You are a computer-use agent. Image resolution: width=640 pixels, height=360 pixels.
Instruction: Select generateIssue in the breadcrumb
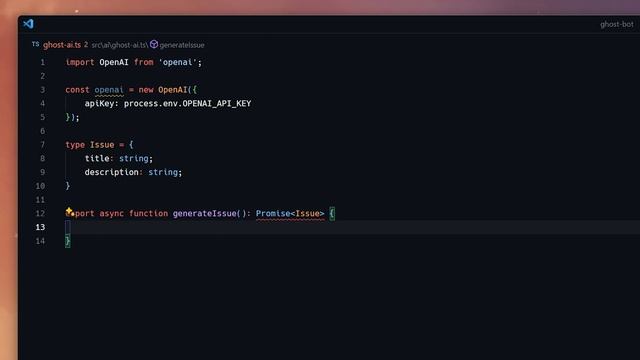(x=182, y=45)
